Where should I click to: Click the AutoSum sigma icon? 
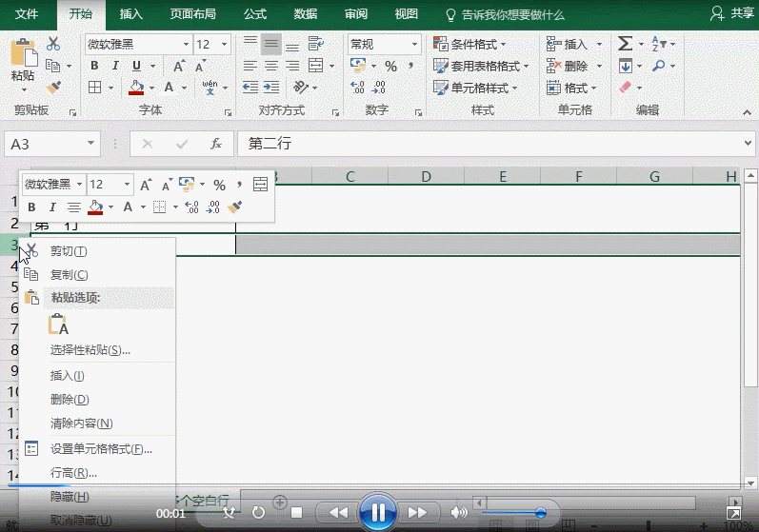click(x=625, y=44)
